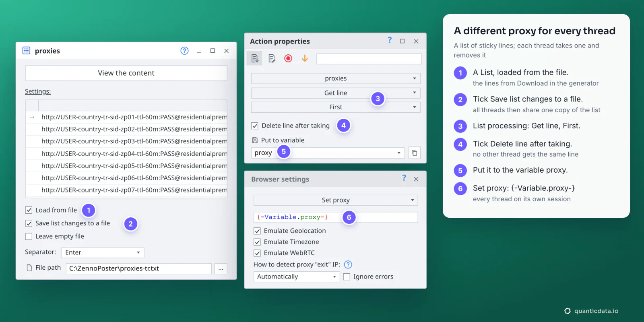Select the zp07 proxy line in the list
Viewport: 644px width, 322px height.
click(x=126, y=190)
